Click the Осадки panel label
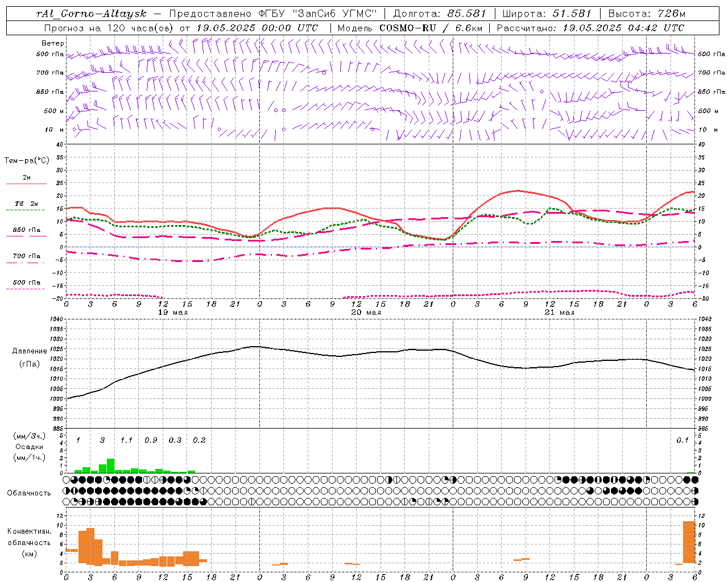 click(29, 447)
